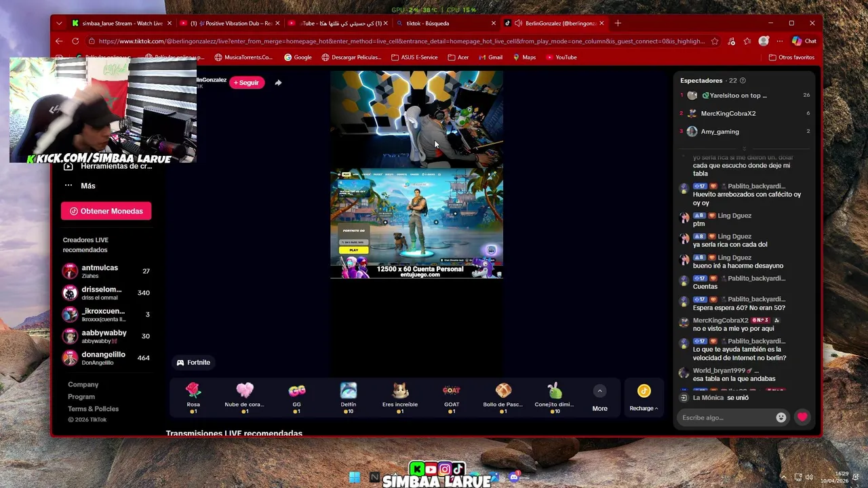This screenshot has height=488, width=868.
Task: Expand More gifts list
Action: click(599, 399)
